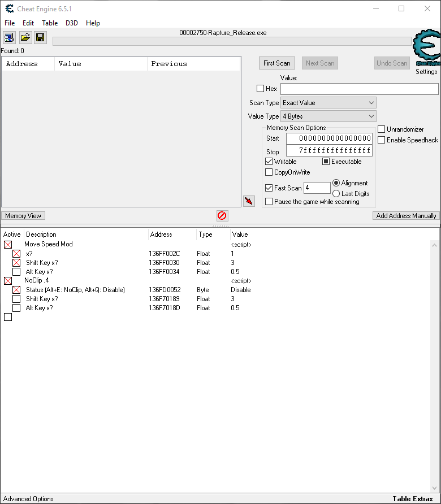Sort by Description column in address table
The width and height of the screenshot is (441, 504).
(86, 234)
